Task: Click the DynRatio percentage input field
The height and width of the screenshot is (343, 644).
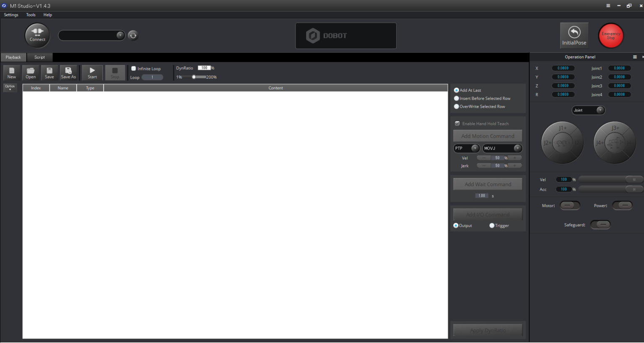Action: [204, 68]
